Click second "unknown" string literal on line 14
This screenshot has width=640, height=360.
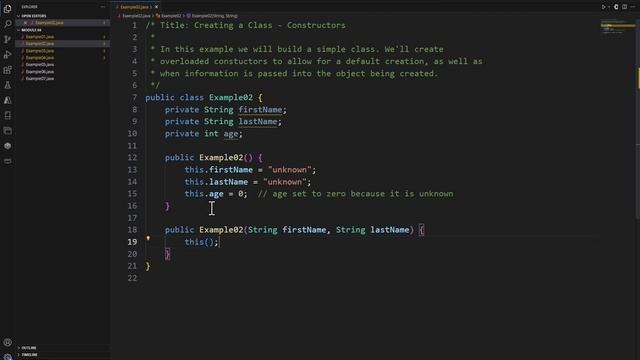coord(284,182)
